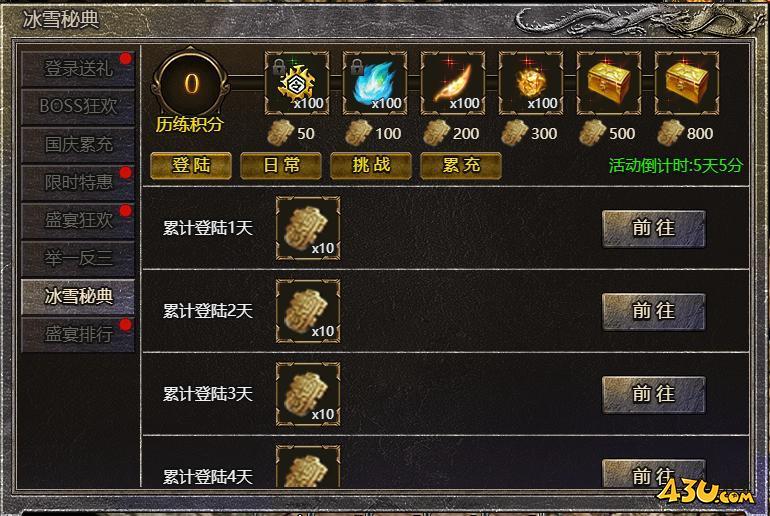Viewport: 770px width, 516px height.
Task: Open the gold treasure chest at 800 points
Action: click(687, 83)
